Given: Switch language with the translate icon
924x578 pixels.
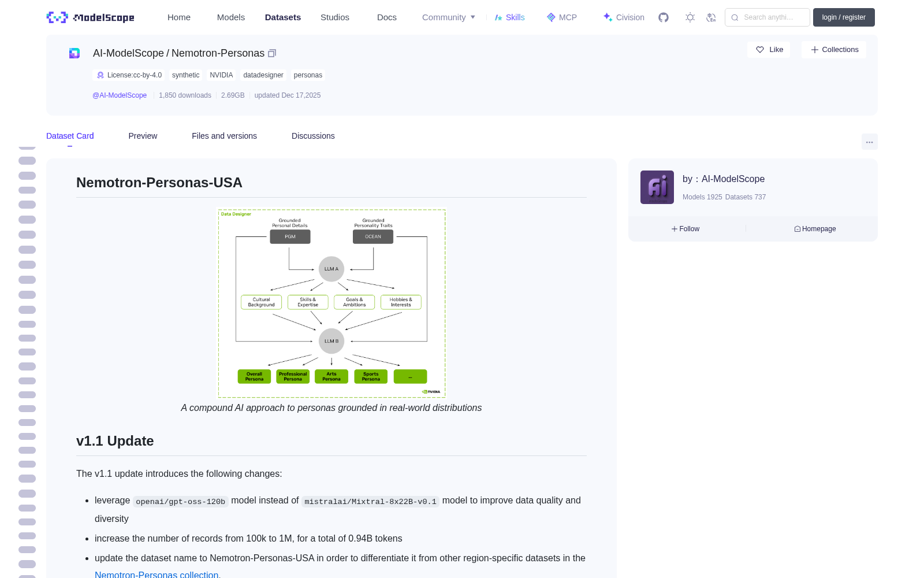Looking at the screenshot, I should [x=711, y=17].
